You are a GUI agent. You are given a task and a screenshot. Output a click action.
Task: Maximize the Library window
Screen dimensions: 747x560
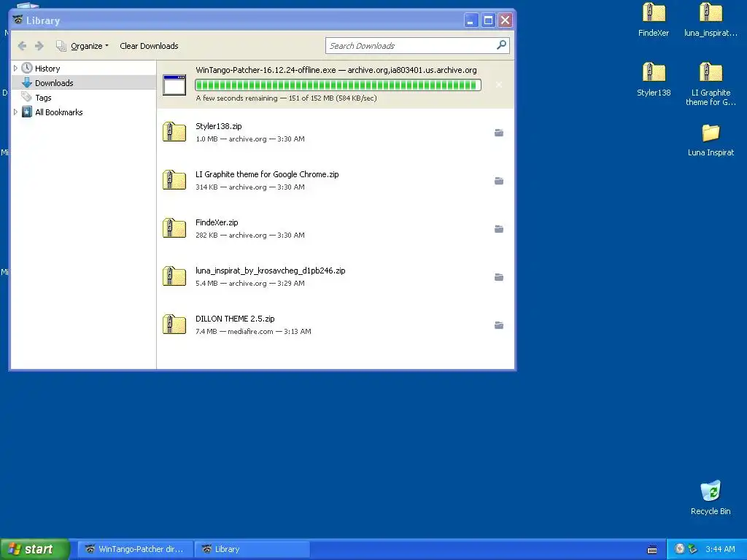(x=488, y=20)
